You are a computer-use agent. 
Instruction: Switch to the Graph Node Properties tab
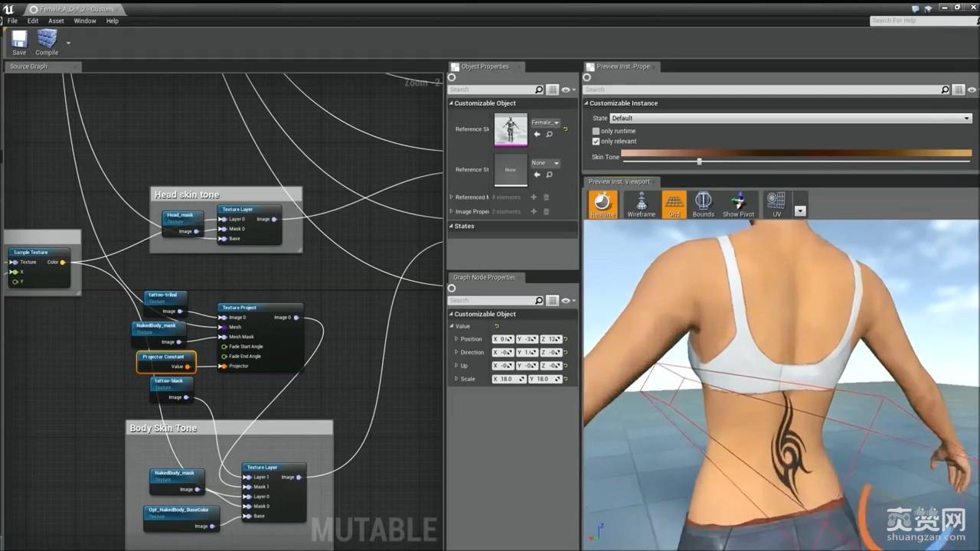(483, 277)
